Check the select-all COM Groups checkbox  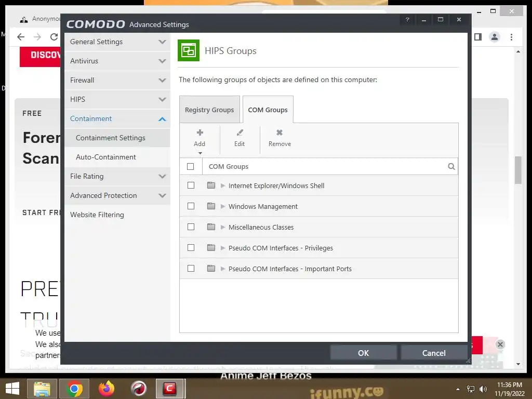pos(190,166)
